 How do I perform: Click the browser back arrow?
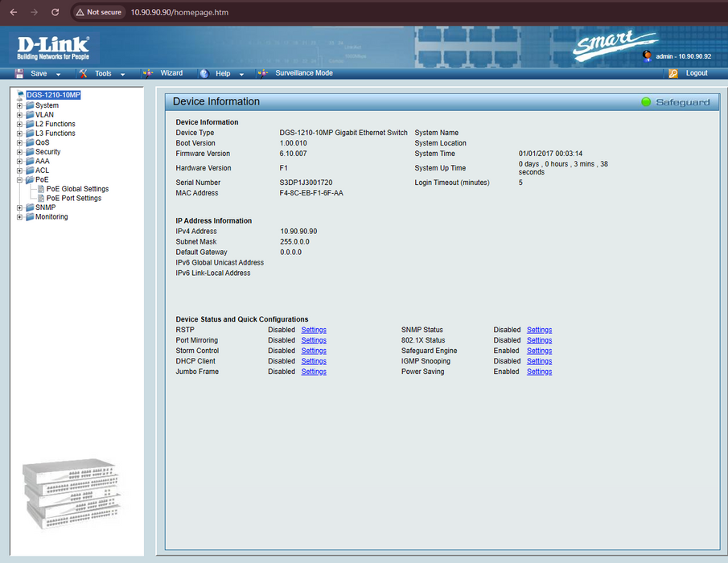pos(14,12)
